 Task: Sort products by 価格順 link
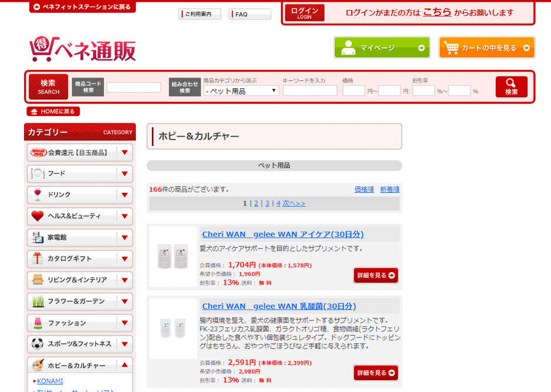click(x=363, y=189)
